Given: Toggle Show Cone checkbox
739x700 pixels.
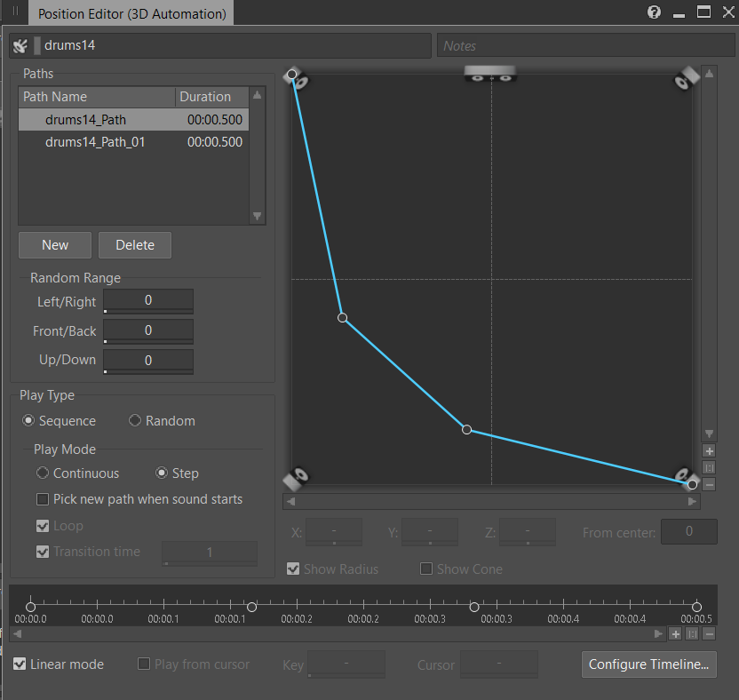Looking at the screenshot, I should [426, 569].
